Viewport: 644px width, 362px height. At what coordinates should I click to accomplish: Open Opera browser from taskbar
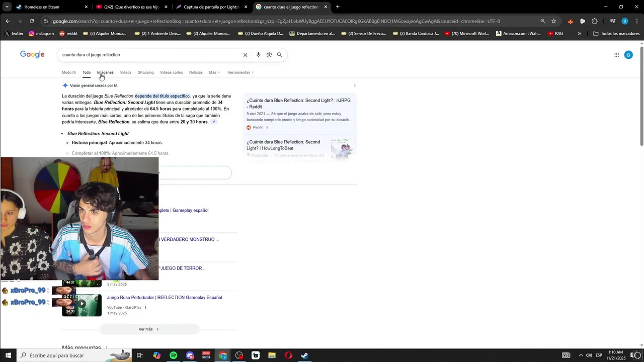[x=288, y=355]
